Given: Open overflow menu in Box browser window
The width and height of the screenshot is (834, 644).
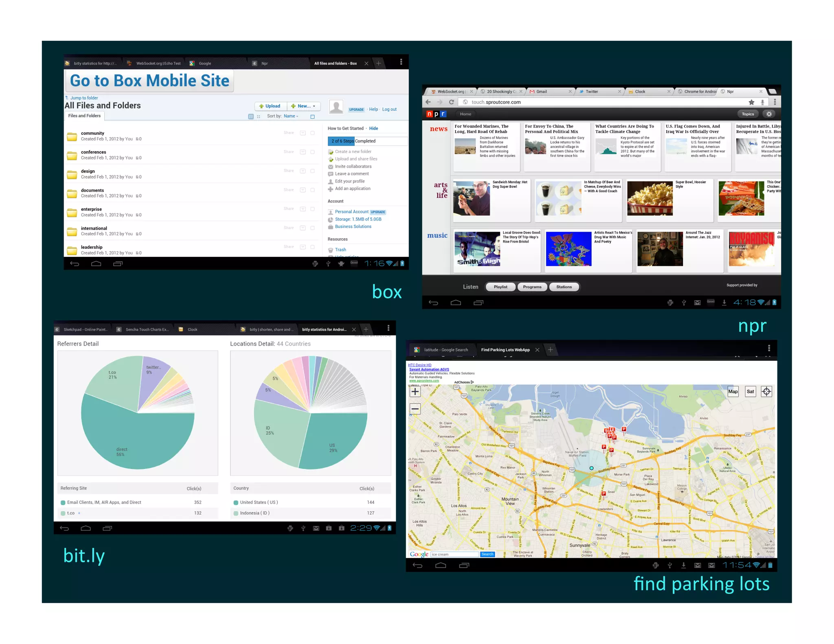Looking at the screenshot, I should (401, 62).
